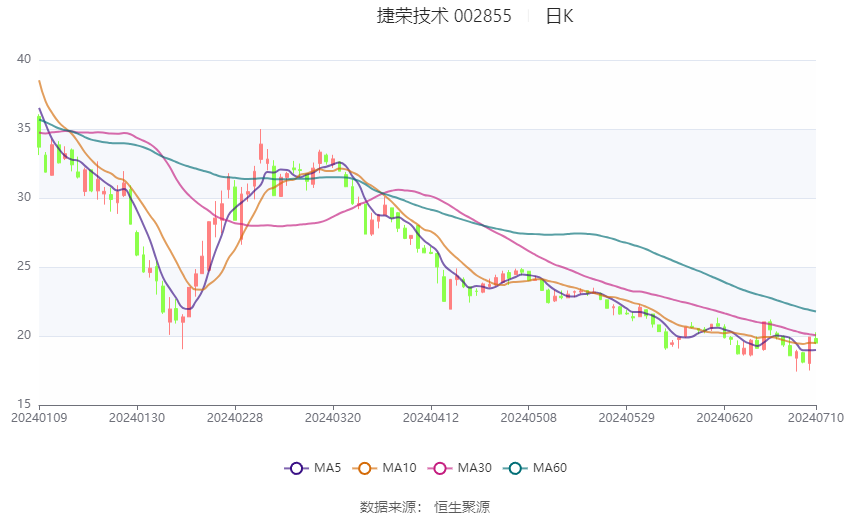Click x-axis date label 20240320
This screenshot has height=517, width=850.
point(333,418)
